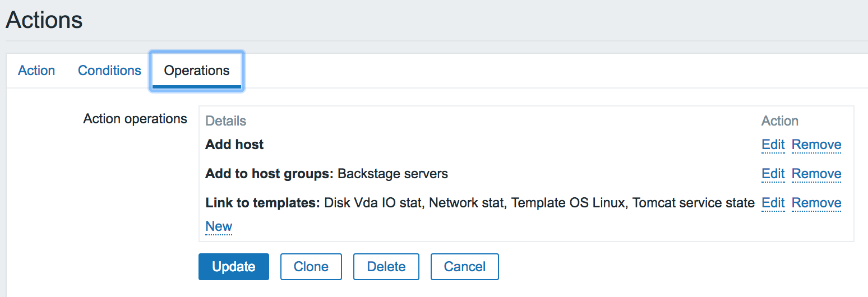Cancel editing the action
This screenshot has width=868, height=297.
point(464,267)
